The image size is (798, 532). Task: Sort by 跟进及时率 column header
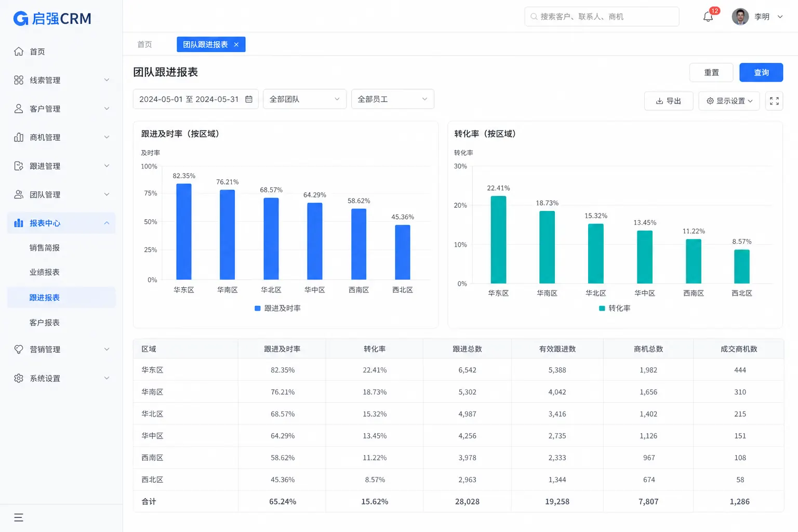click(x=282, y=349)
